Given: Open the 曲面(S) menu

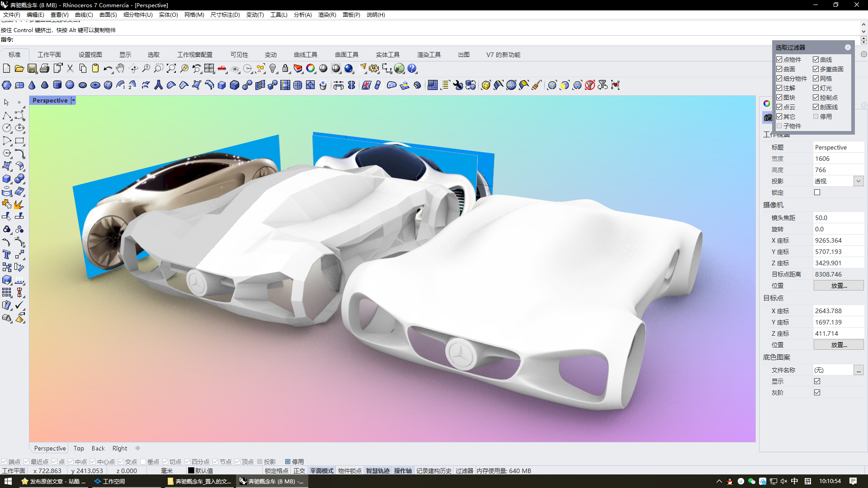Looking at the screenshot, I should (108, 15).
